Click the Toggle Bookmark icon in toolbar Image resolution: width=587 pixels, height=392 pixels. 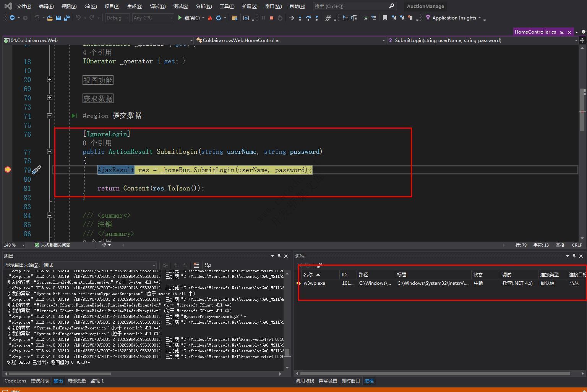[385, 18]
